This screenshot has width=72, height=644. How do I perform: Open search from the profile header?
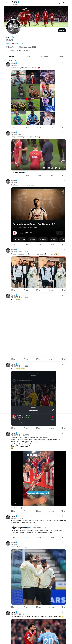point(64,3)
